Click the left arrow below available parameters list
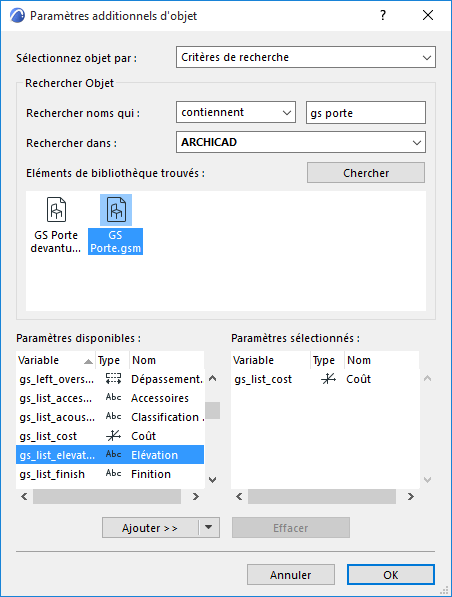The height and width of the screenshot is (597, 452). tap(24, 496)
